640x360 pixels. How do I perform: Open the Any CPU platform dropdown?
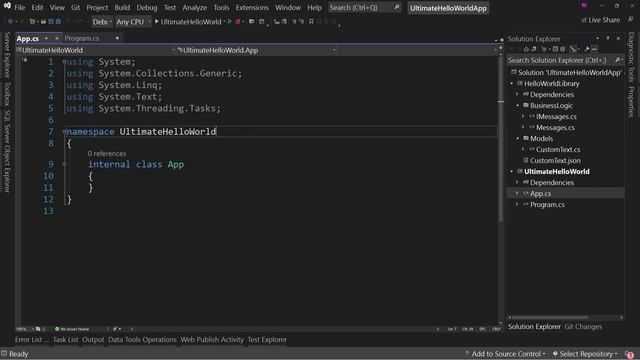[133, 22]
